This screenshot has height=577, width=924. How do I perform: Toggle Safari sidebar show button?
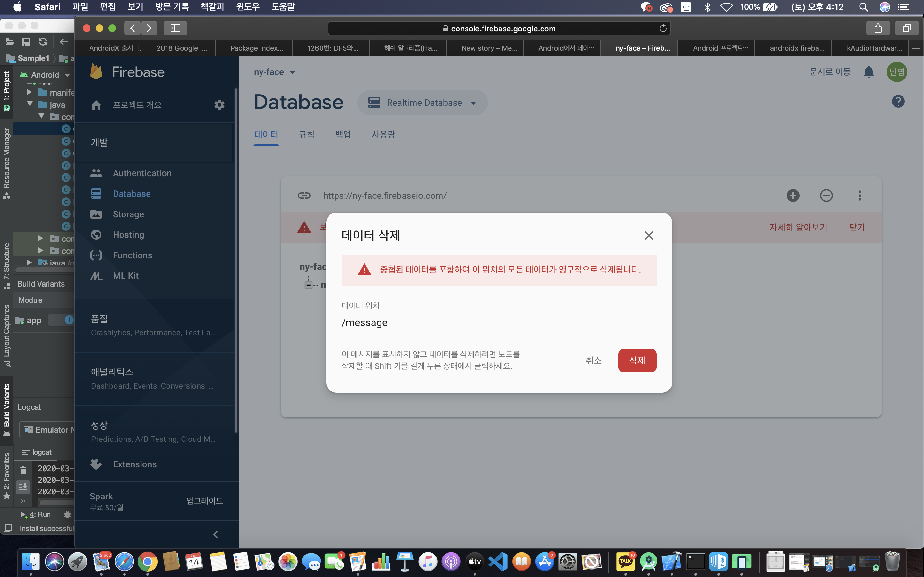coord(175,28)
